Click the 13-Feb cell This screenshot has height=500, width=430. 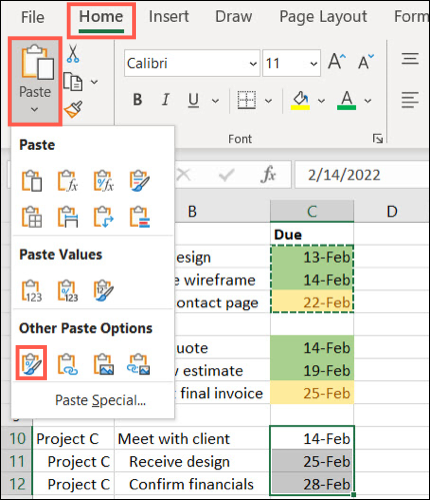[x=312, y=257]
